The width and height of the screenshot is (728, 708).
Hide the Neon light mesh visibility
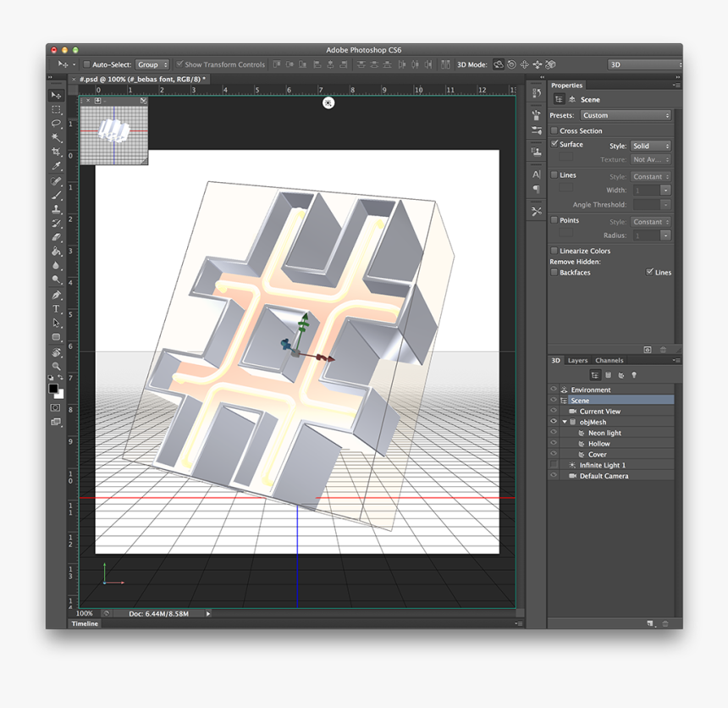(x=553, y=433)
